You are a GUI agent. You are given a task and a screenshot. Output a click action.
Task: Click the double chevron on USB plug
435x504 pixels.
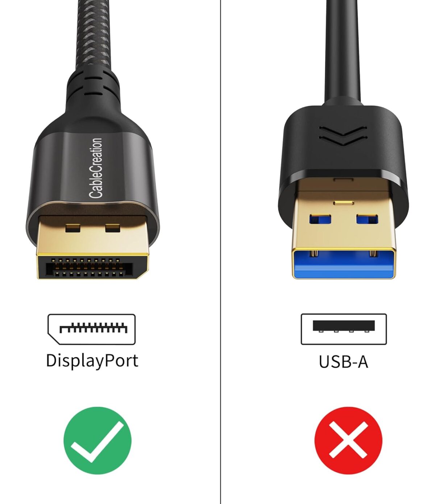343,136
